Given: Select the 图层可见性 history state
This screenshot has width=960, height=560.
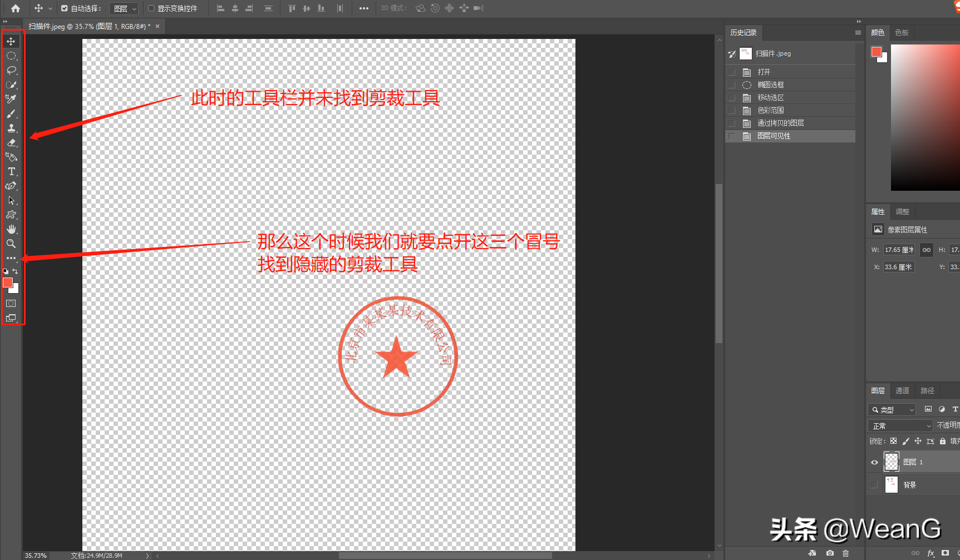Looking at the screenshot, I should 790,136.
